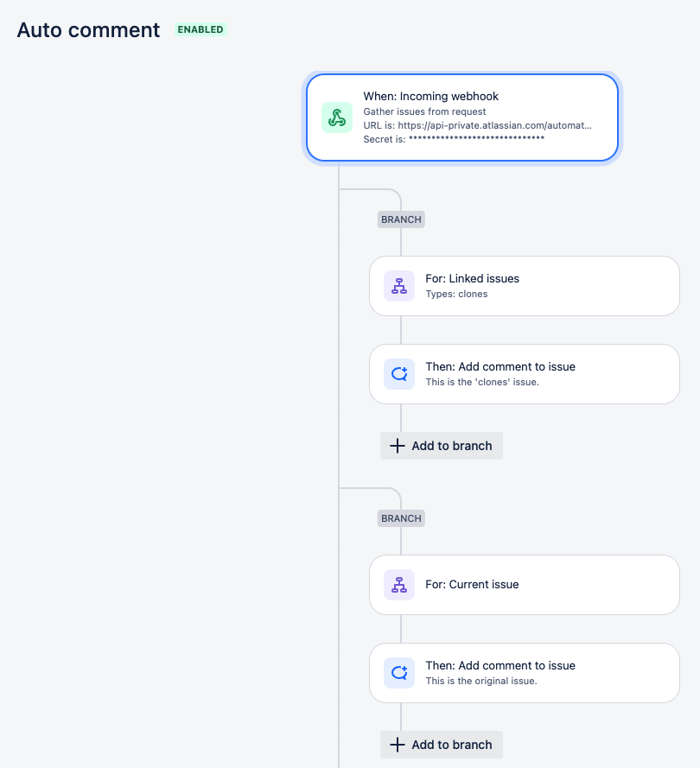This screenshot has height=768, width=700.
Task: Open 'This is the original issue' comment action
Action: (x=525, y=673)
